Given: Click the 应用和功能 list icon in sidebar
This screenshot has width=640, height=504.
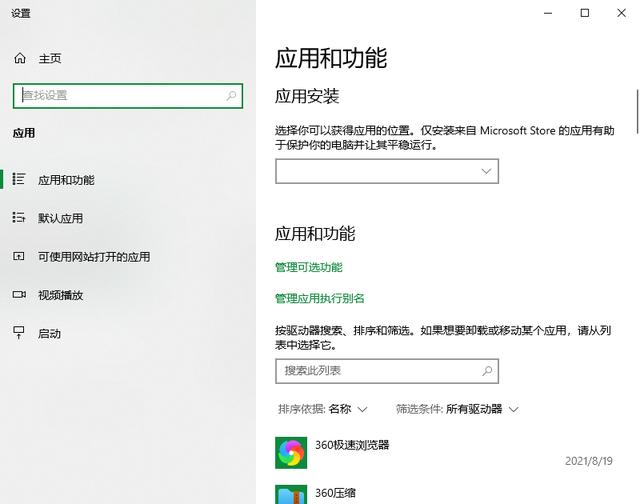Looking at the screenshot, I should [x=19, y=179].
